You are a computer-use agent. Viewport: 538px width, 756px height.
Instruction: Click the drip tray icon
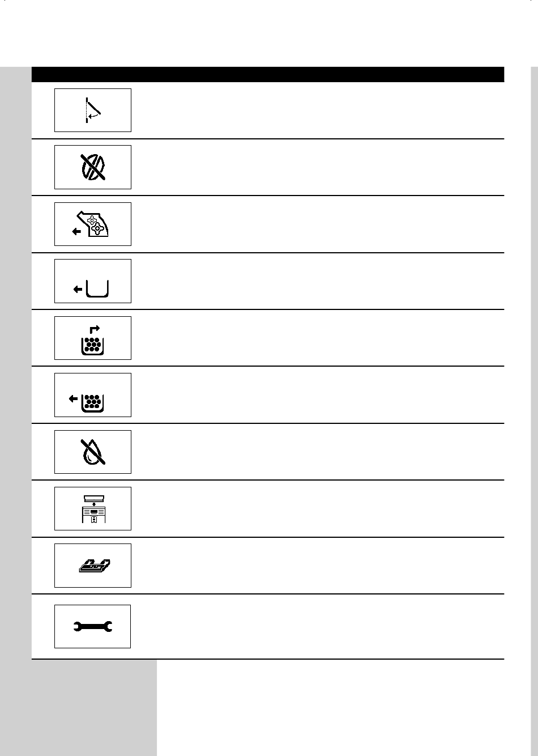(92, 565)
